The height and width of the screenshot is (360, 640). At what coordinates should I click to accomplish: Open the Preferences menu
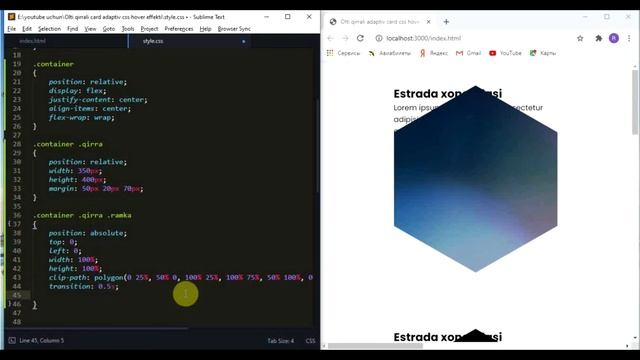(x=179, y=29)
